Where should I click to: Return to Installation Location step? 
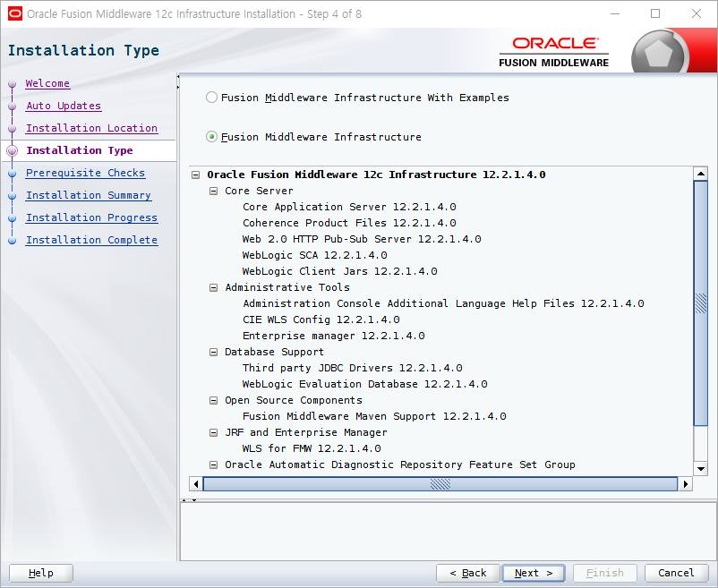click(x=91, y=128)
